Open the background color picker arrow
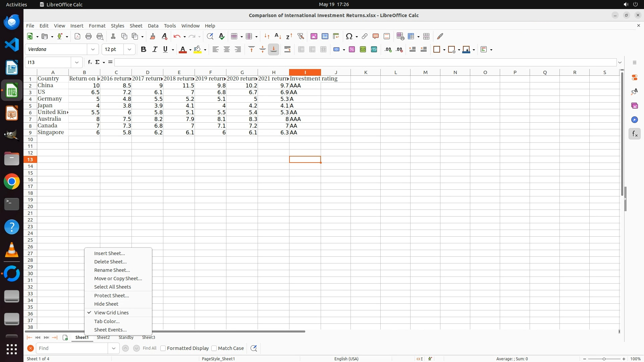Viewport: 644px width, 362px height. click(x=205, y=50)
